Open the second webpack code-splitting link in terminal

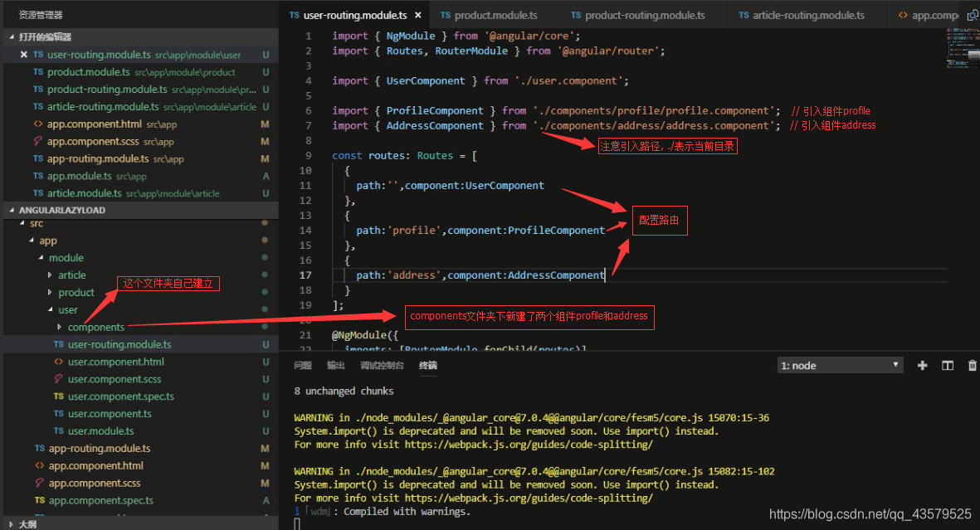(528, 498)
